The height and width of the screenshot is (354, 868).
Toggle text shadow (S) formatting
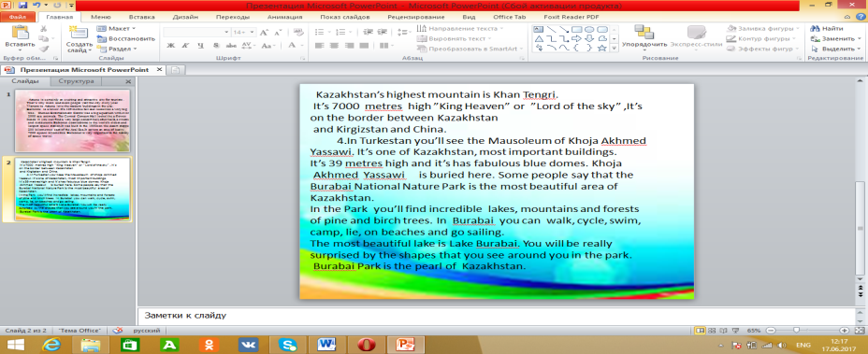coord(216,46)
